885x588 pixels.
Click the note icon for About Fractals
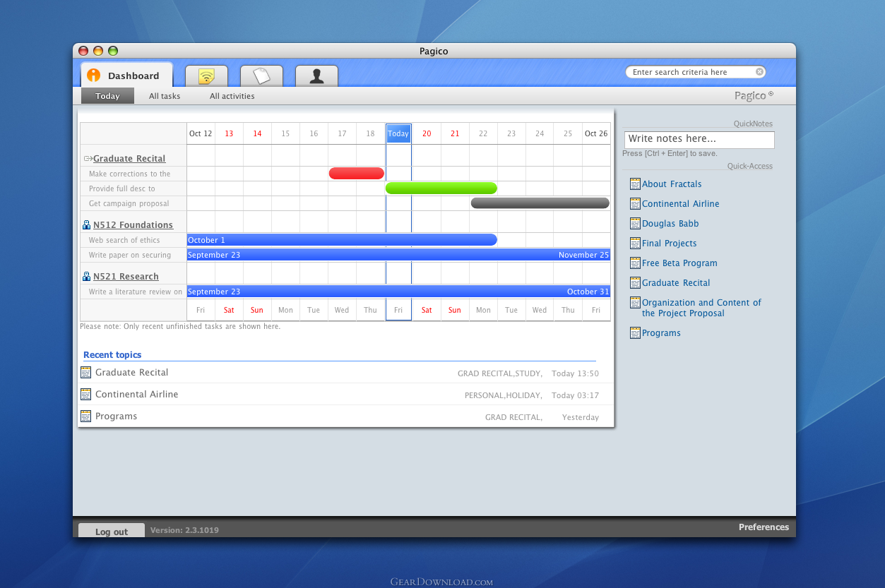click(x=635, y=184)
